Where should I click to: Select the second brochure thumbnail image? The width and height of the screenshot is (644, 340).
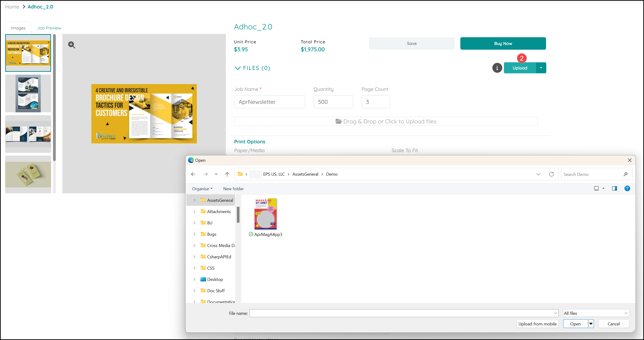[28, 93]
